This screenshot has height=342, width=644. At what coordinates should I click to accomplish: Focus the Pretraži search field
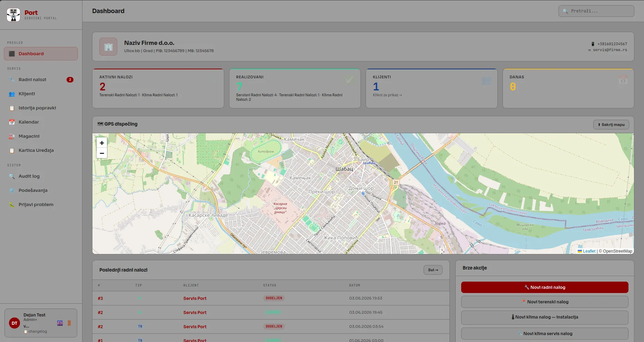click(596, 11)
